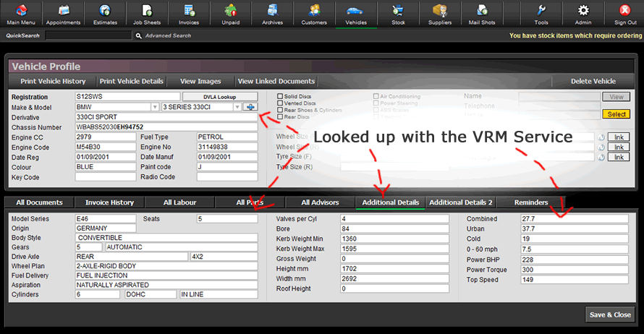Enable Rear Shoes & Cylinders checkbox
The height and width of the screenshot is (334, 644).
tap(280, 110)
